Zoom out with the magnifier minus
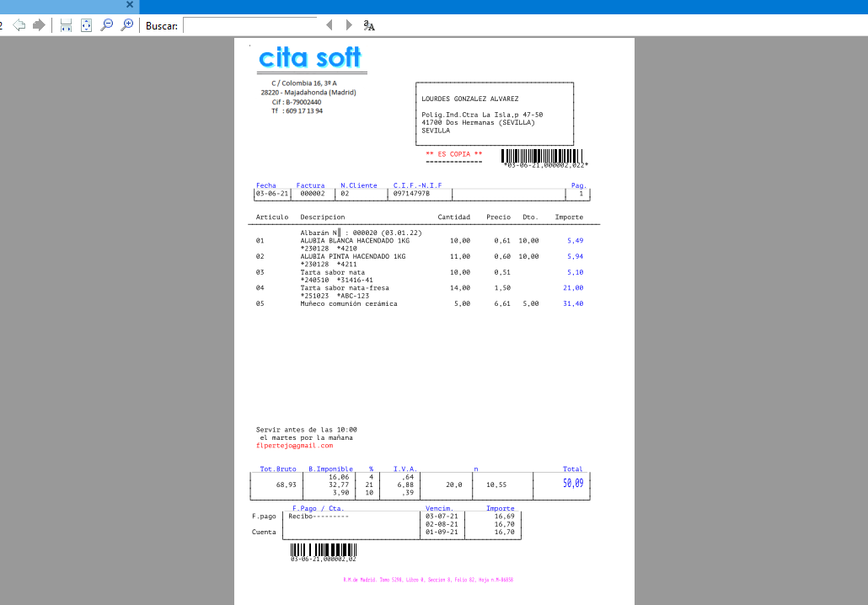Viewport: 868px width, 605px height. point(106,25)
